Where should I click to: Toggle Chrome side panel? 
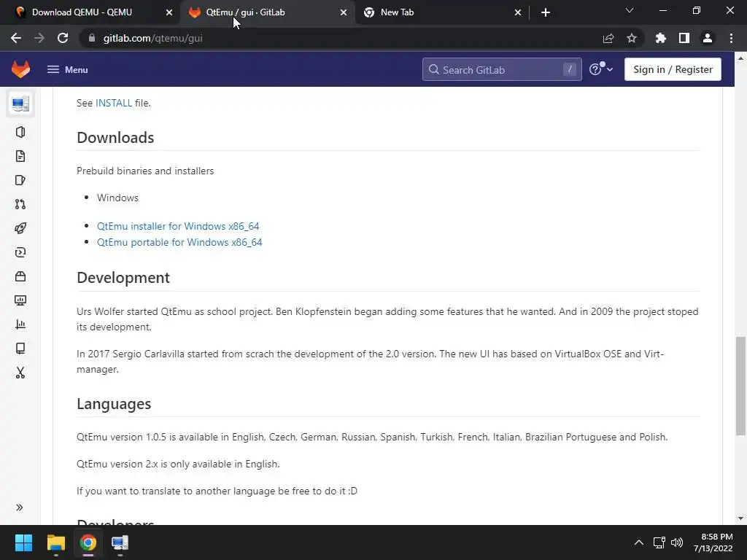(x=684, y=38)
